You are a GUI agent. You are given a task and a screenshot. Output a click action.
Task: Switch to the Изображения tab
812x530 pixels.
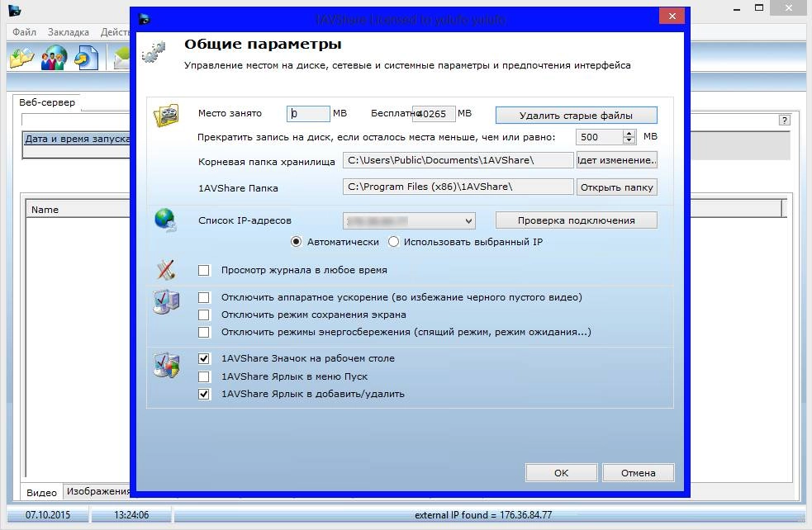(97, 491)
